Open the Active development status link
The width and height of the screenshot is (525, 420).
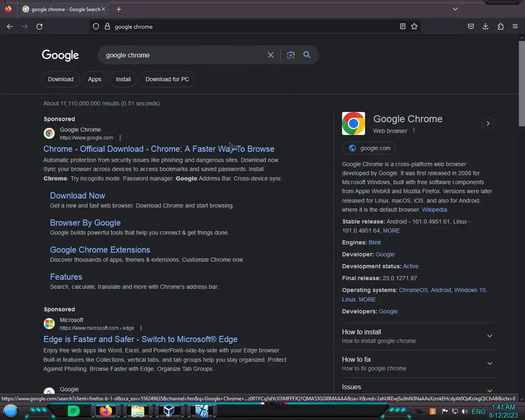click(x=411, y=266)
